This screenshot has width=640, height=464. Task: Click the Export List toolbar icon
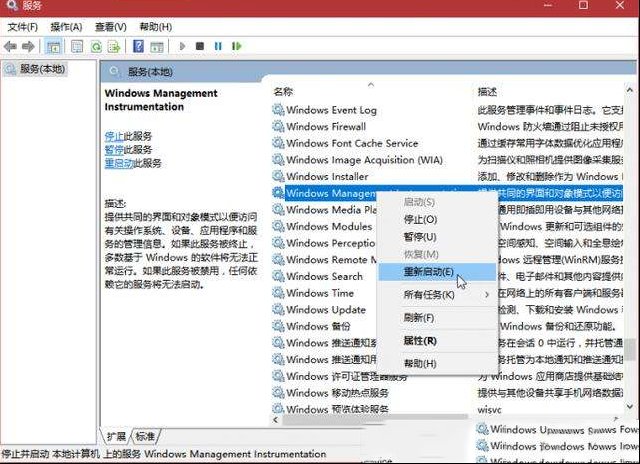[114, 47]
